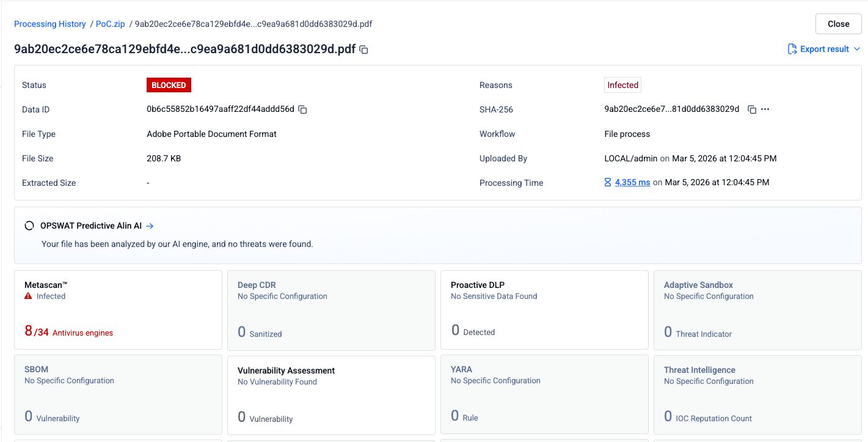Expand the Export result dropdown chevron
The width and height of the screenshot is (868, 442).
tap(857, 49)
